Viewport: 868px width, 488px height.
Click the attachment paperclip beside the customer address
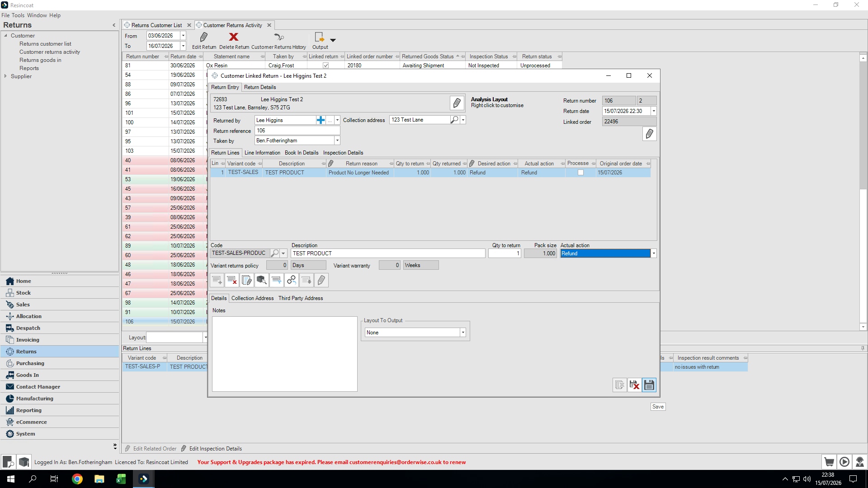(x=457, y=103)
